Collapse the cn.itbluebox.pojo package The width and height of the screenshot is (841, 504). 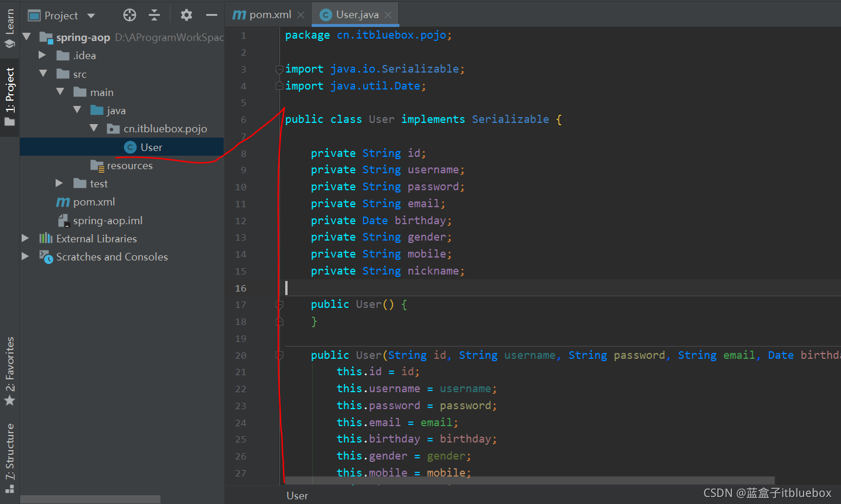click(x=94, y=128)
